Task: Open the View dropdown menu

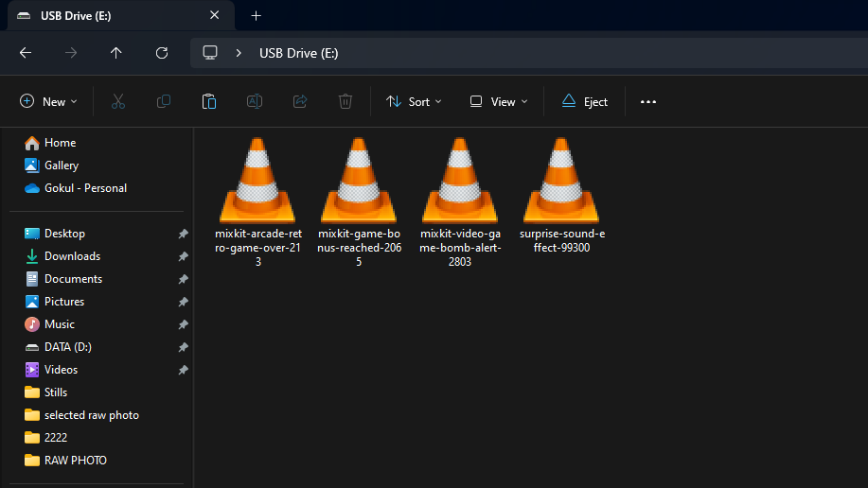Action: pos(499,102)
